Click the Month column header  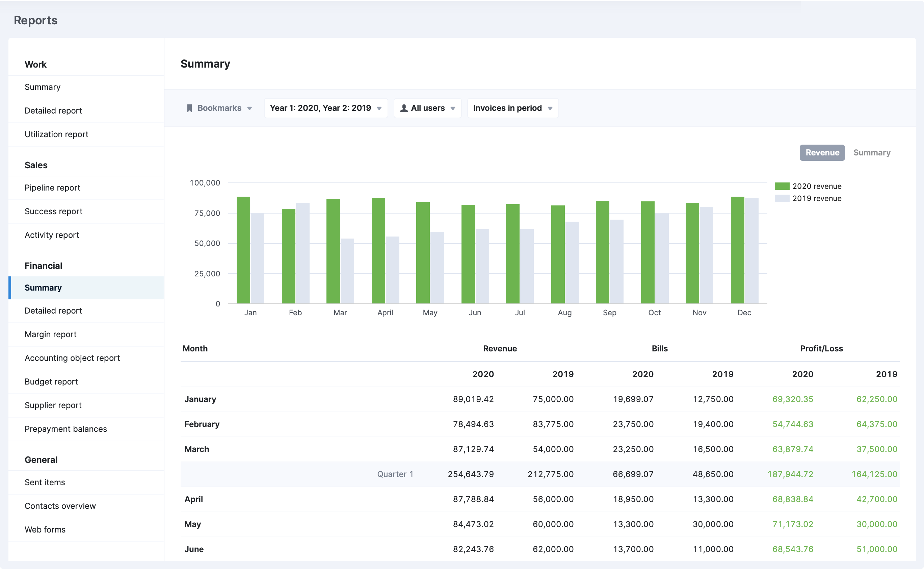click(195, 349)
